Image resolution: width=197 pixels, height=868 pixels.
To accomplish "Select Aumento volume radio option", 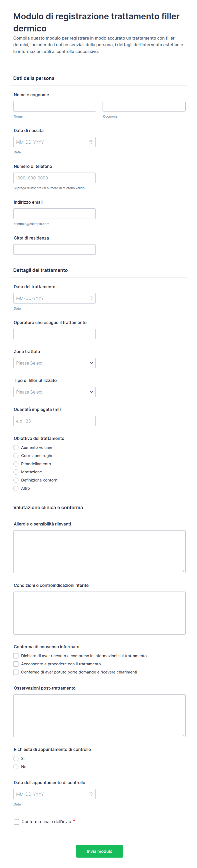I will click(16, 447).
